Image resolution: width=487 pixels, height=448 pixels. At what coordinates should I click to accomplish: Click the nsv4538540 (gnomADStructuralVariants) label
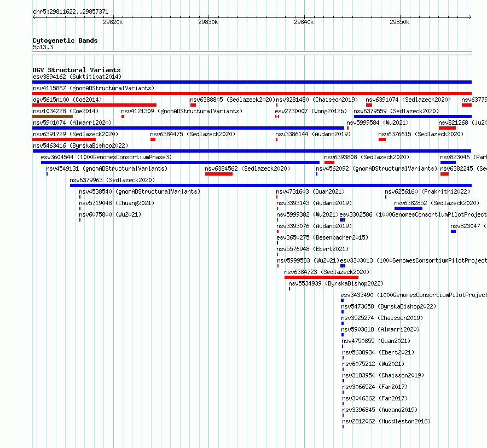pyautogui.click(x=140, y=191)
